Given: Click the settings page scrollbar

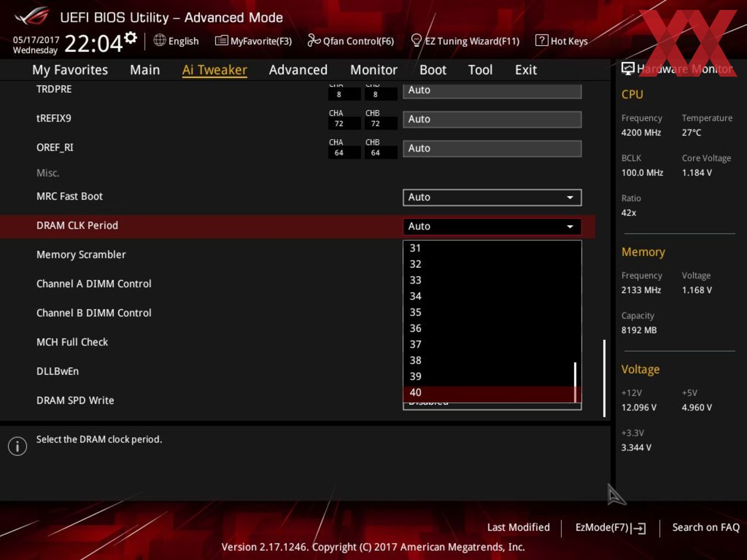Looking at the screenshot, I should [604, 378].
